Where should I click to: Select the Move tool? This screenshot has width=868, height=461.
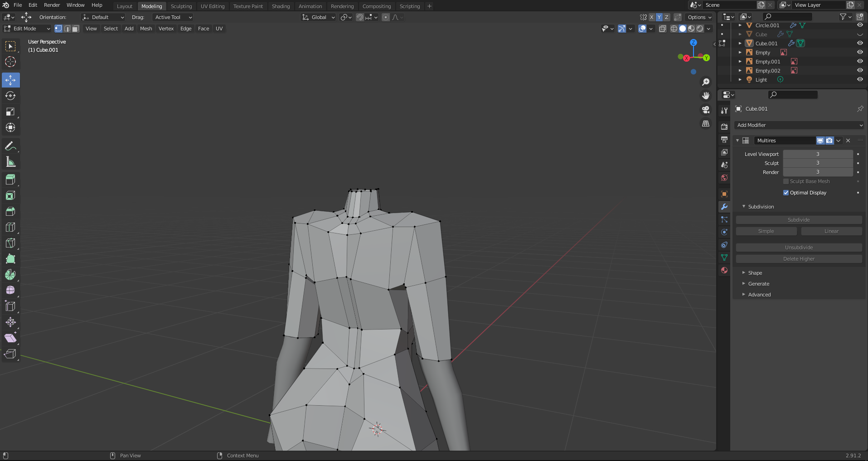10,80
